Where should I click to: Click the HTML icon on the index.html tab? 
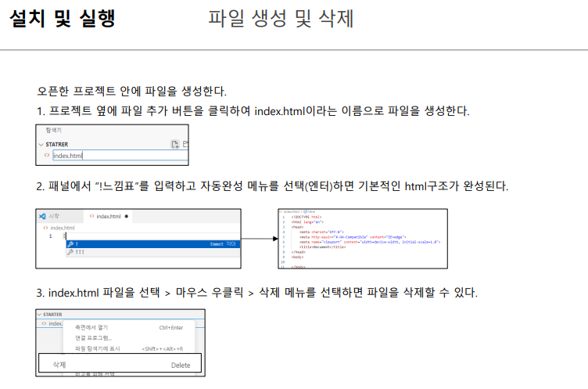[91, 216]
